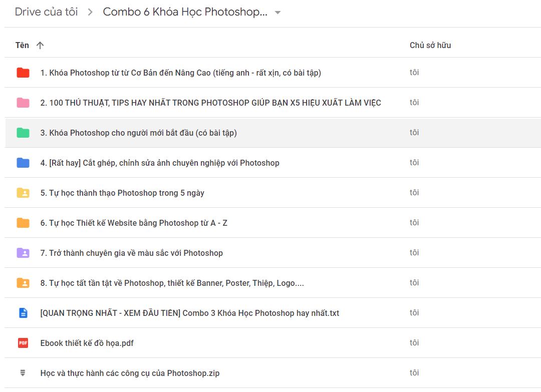Select the Ebook thiết kế đồ họa.pdf file
The width and height of the screenshot is (541, 392).
coord(273,343)
